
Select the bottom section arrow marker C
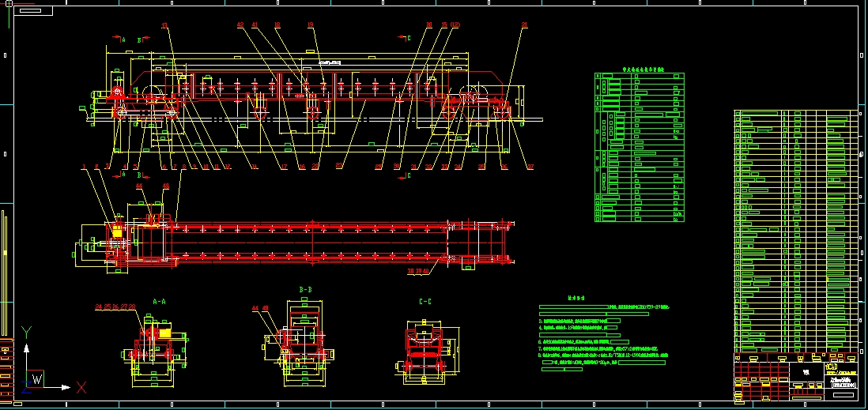pos(405,176)
